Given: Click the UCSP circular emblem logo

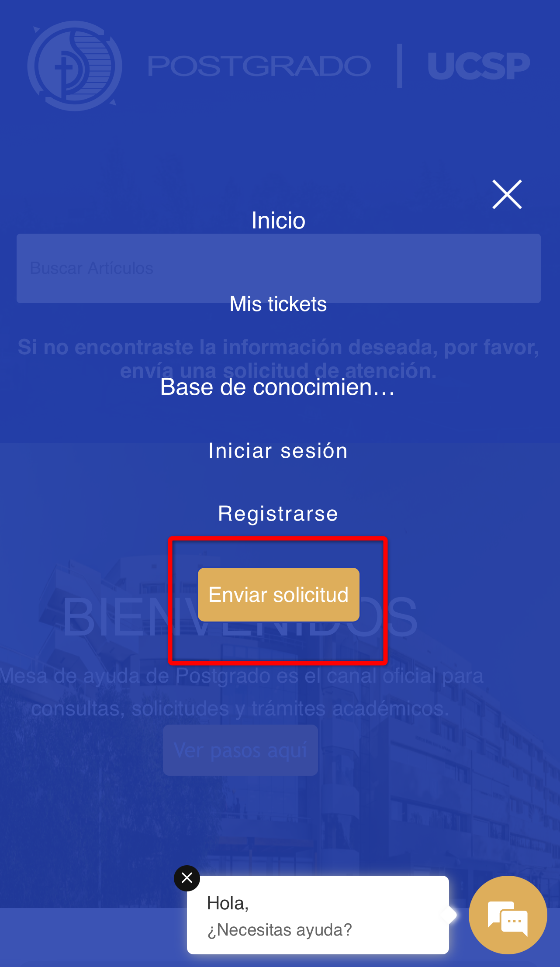Looking at the screenshot, I should 75,66.
